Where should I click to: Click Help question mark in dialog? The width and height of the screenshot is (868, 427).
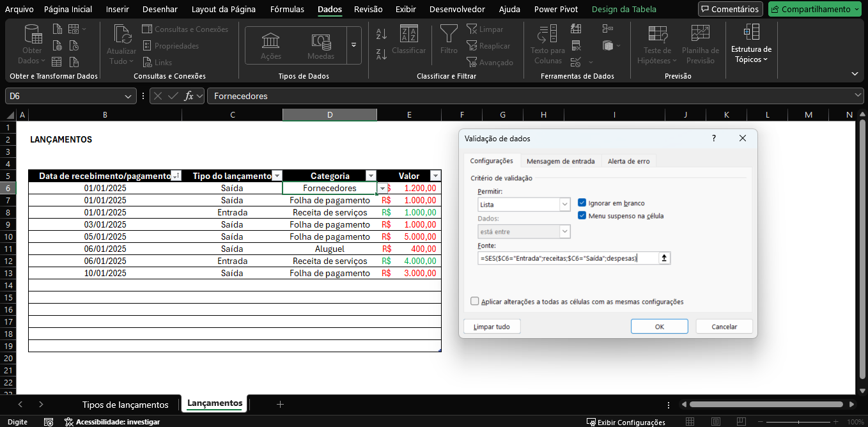pos(714,138)
